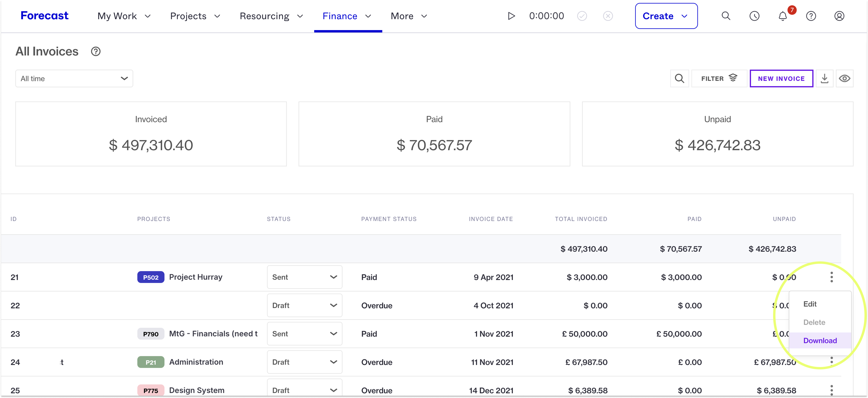This screenshot has height=398, width=868.
Task: Export invoices with the download arrow icon
Action: point(824,78)
